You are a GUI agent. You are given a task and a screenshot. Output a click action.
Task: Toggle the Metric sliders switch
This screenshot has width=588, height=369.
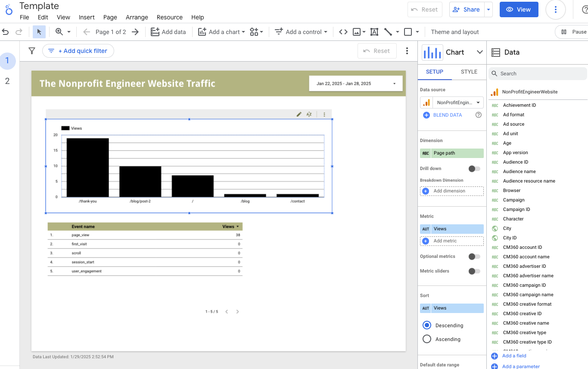474,271
